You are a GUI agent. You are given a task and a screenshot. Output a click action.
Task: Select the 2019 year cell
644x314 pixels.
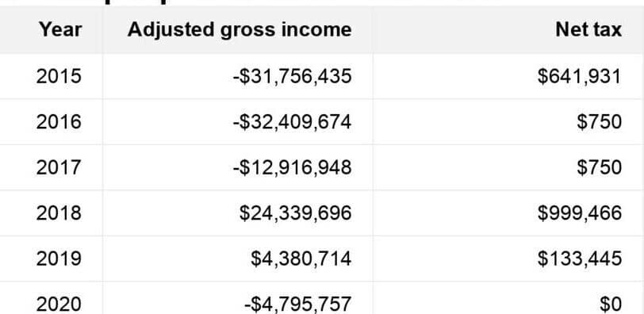tap(59, 258)
